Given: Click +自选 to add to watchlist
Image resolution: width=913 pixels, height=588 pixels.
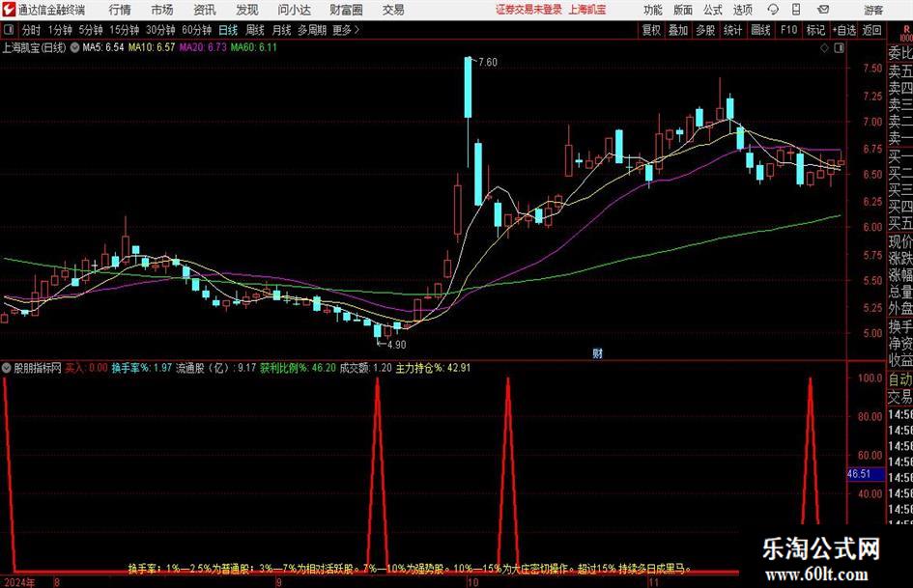Looking at the screenshot, I should [x=843, y=30].
